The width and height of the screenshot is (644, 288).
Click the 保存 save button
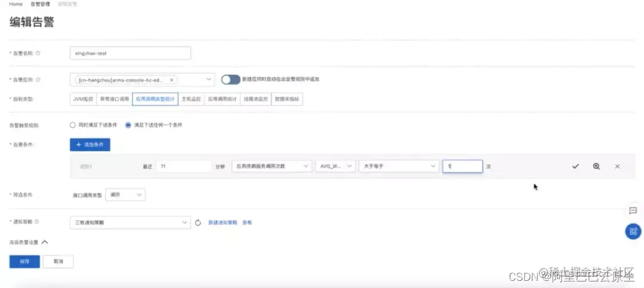24,262
